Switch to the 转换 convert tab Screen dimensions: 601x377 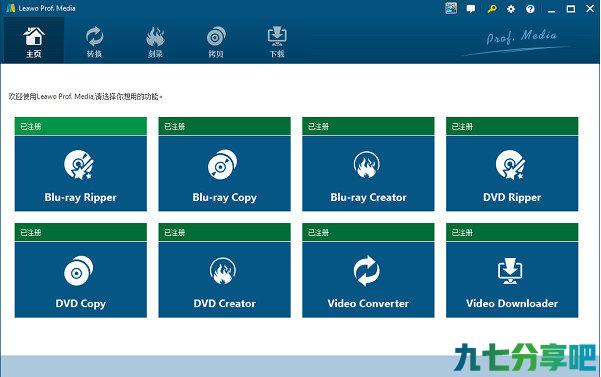pyautogui.click(x=94, y=41)
